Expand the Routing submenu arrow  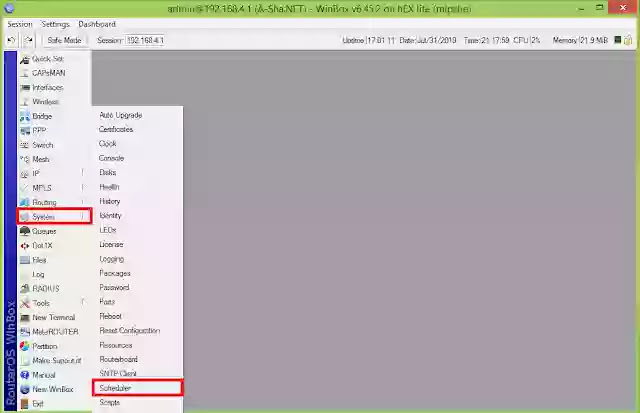[83, 202]
